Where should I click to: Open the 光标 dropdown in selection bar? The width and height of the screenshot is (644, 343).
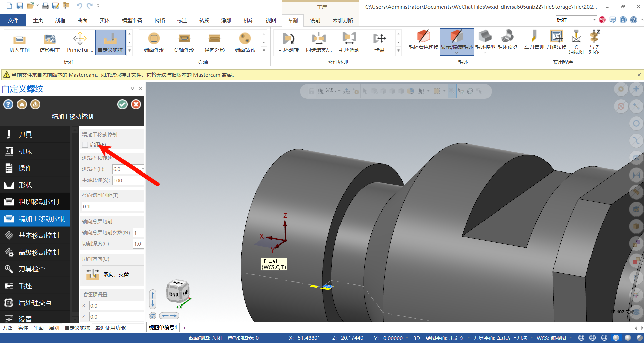coord(339,91)
